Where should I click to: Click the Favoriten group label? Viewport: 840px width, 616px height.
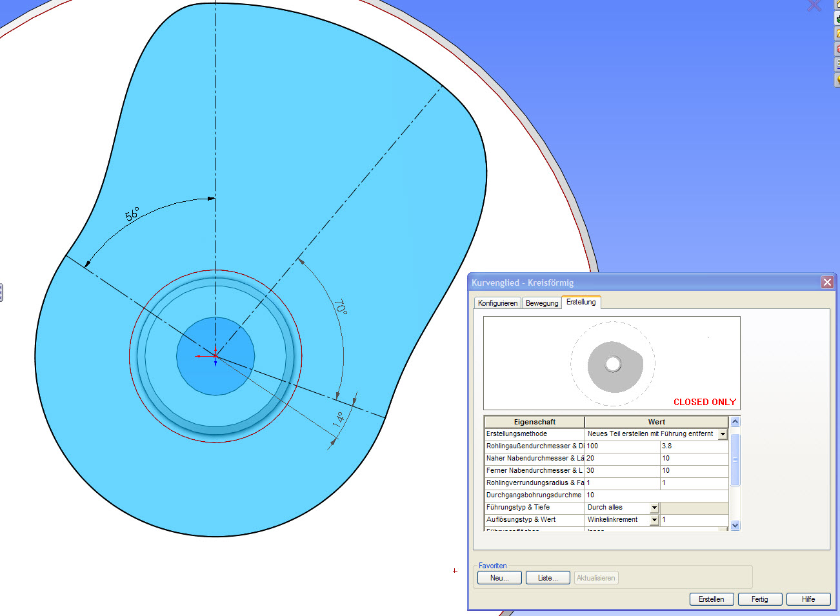(x=493, y=566)
